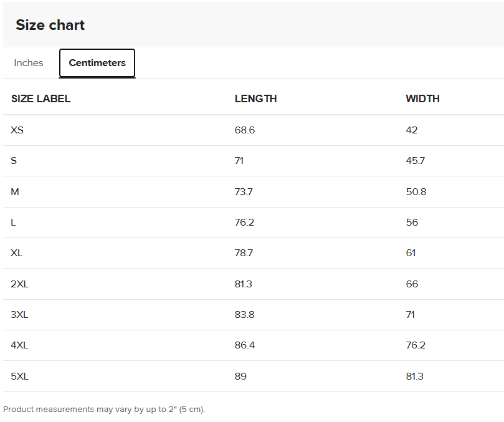Click the product measurements disclaimer text
Screen dimensions: 504x422
(x=104, y=410)
